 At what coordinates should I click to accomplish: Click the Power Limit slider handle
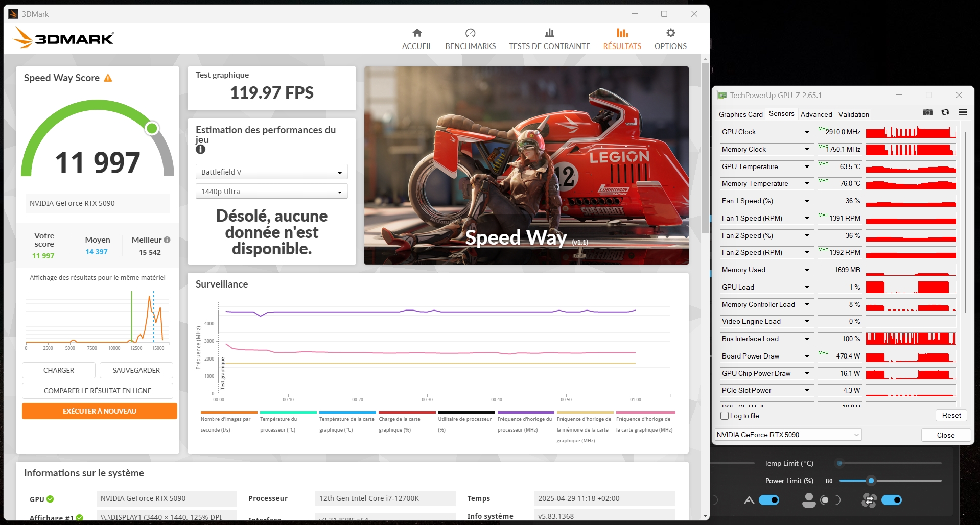(871, 481)
